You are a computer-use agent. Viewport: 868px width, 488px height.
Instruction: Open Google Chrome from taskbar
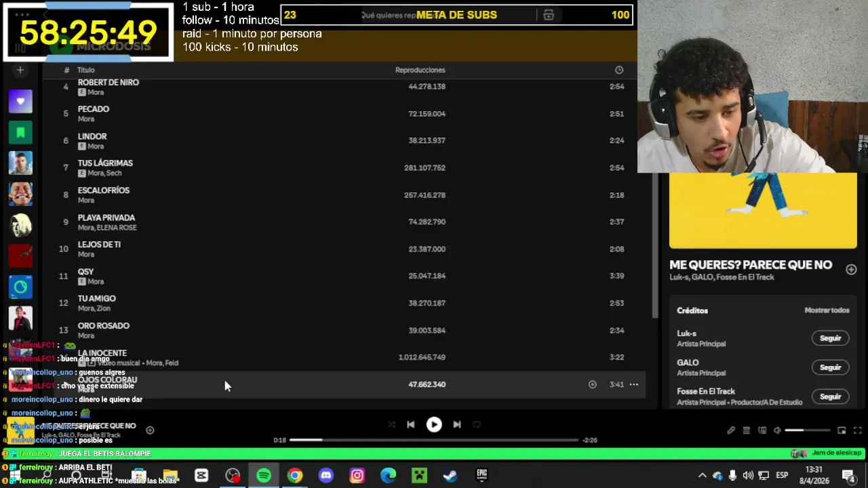click(x=295, y=476)
